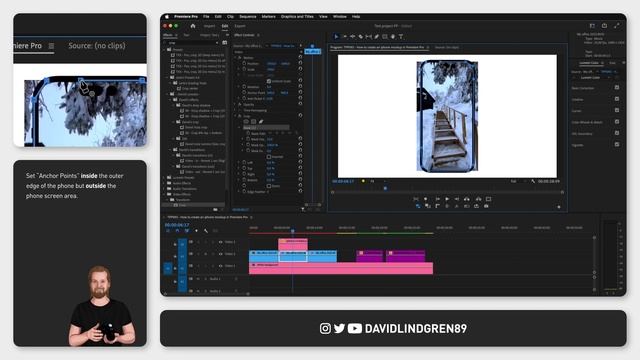
Task: Collapse the Crop effect properties
Action: [236, 116]
